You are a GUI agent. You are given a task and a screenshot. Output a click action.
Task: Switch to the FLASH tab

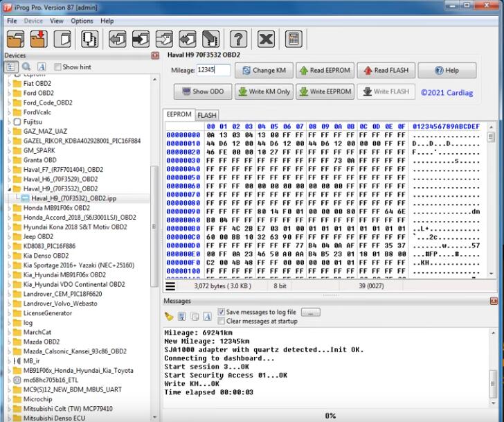(x=207, y=115)
